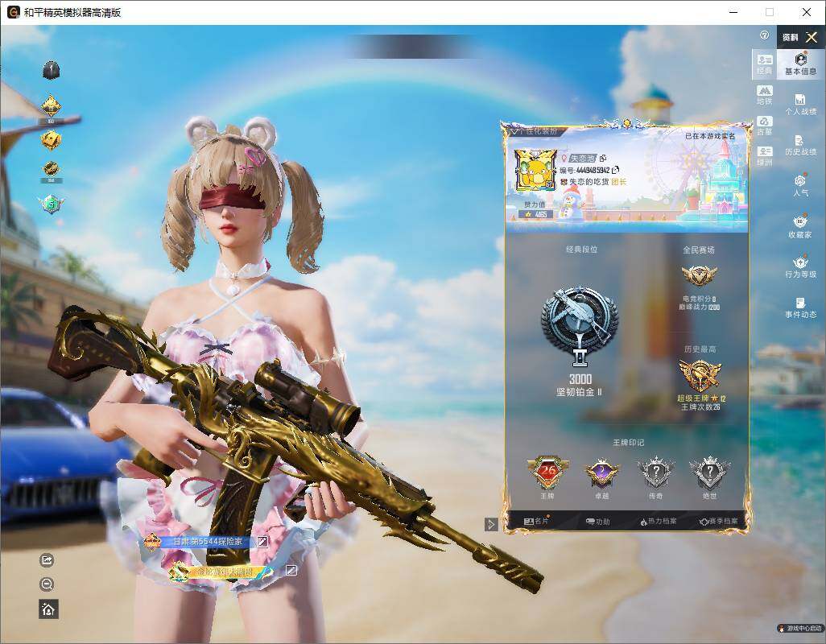
Task: Click the 超级王牌 history-highest badge
Action: click(700, 375)
